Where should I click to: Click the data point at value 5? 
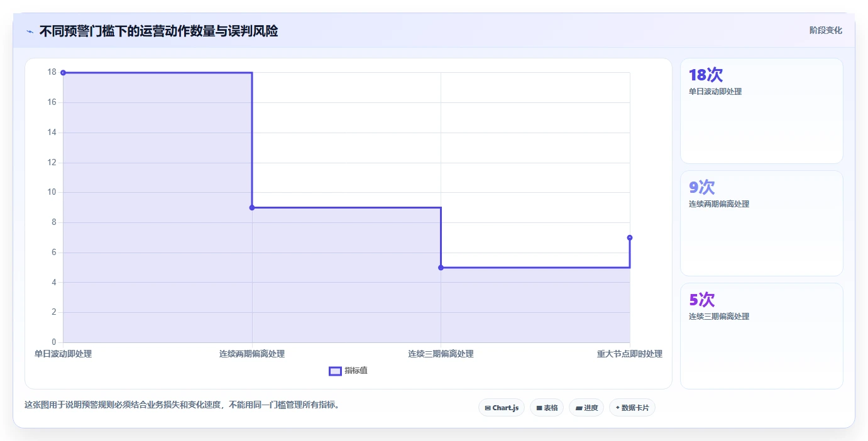click(x=441, y=268)
